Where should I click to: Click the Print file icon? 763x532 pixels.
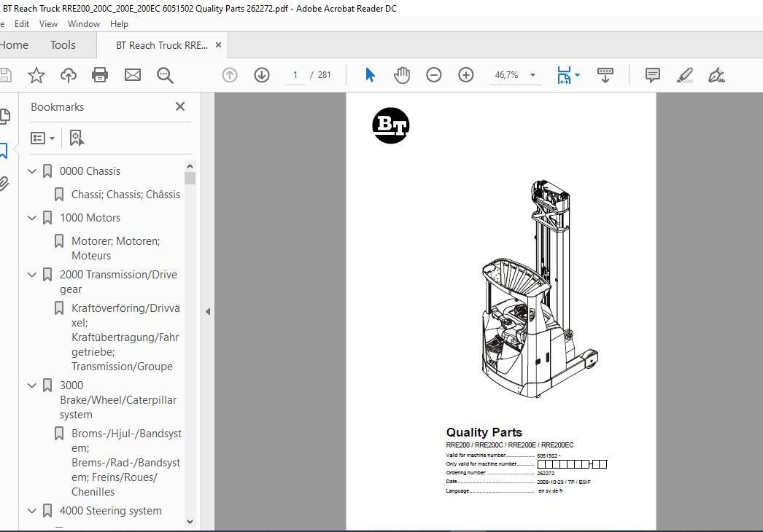100,75
